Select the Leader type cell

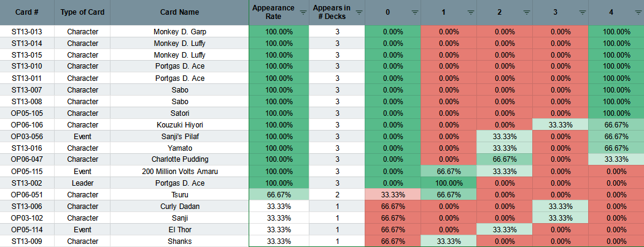click(x=82, y=183)
